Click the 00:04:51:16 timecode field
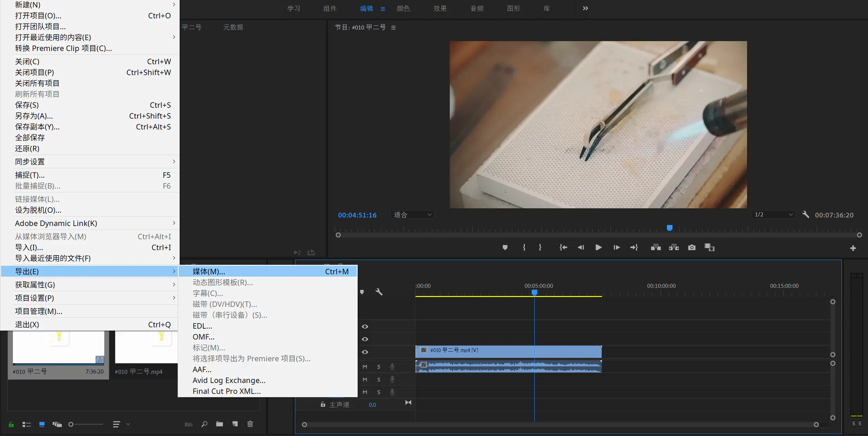Screen dimensions: 868x436 (357, 215)
